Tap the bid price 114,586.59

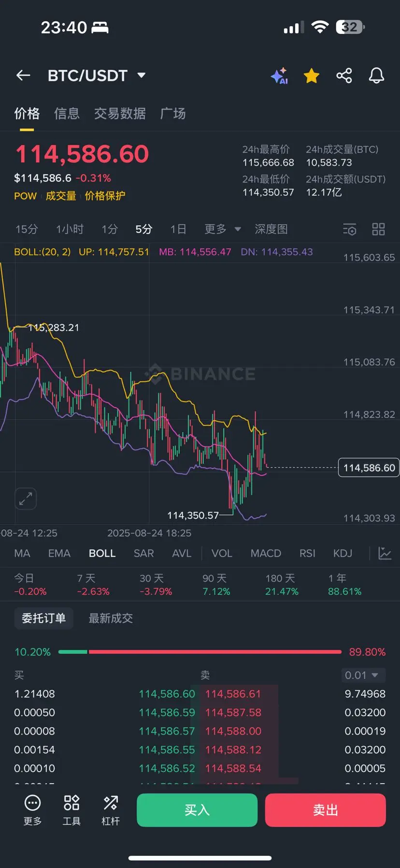click(167, 713)
